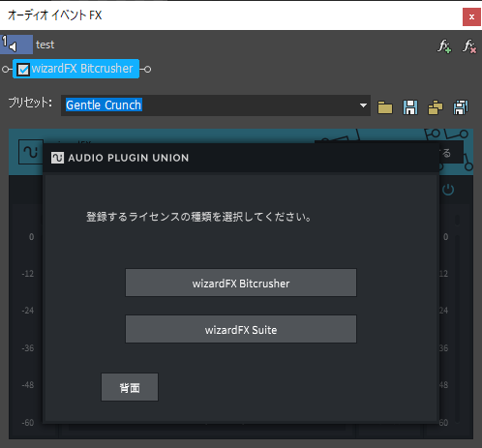Click the save-all presets disk icon

click(461, 107)
